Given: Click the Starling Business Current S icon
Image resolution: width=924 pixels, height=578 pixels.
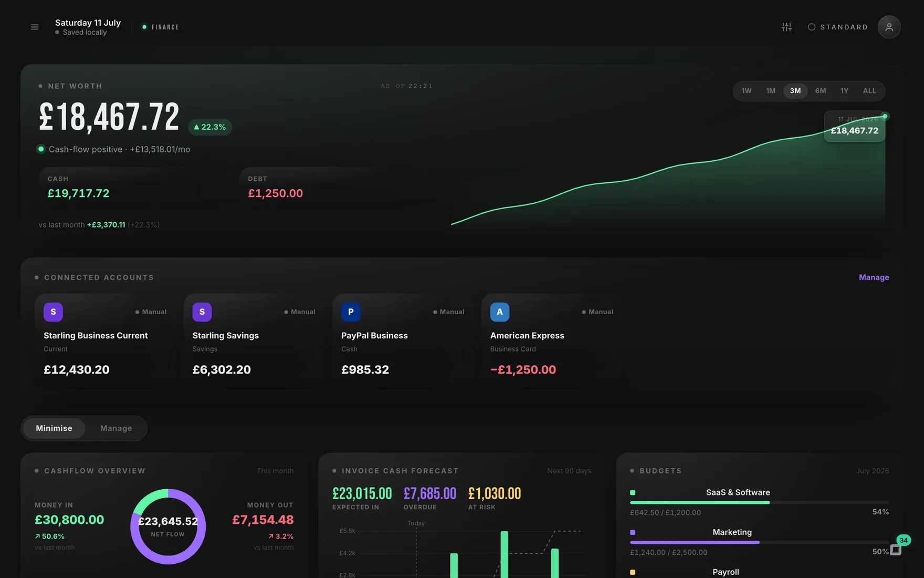Looking at the screenshot, I should tap(53, 312).
